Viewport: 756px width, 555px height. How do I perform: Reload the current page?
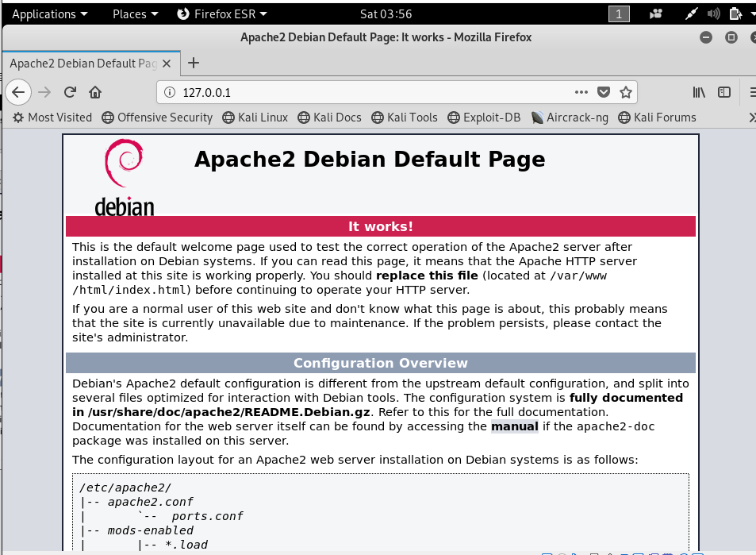tap(70, 92)
